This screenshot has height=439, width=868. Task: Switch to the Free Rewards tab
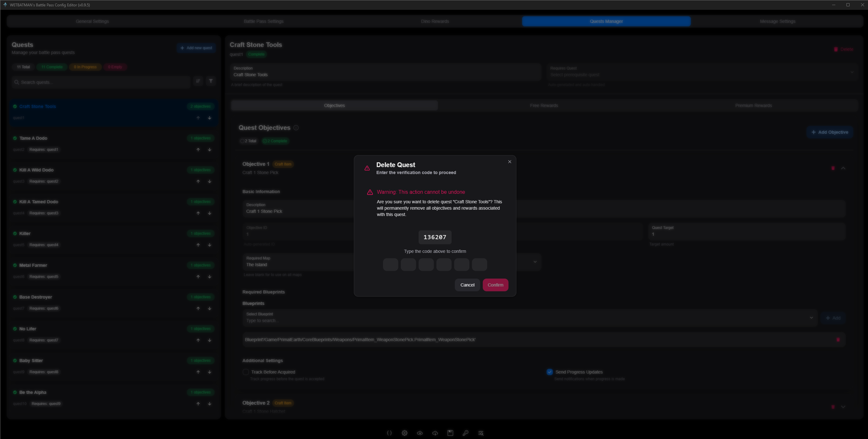(x=544, y=105)
